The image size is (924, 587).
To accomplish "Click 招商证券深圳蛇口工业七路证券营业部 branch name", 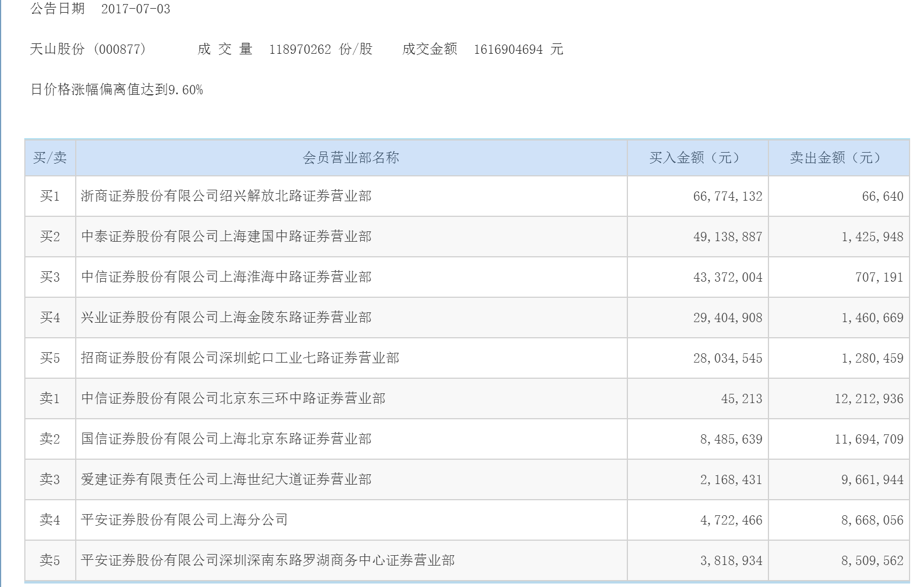I will (240, 358).
